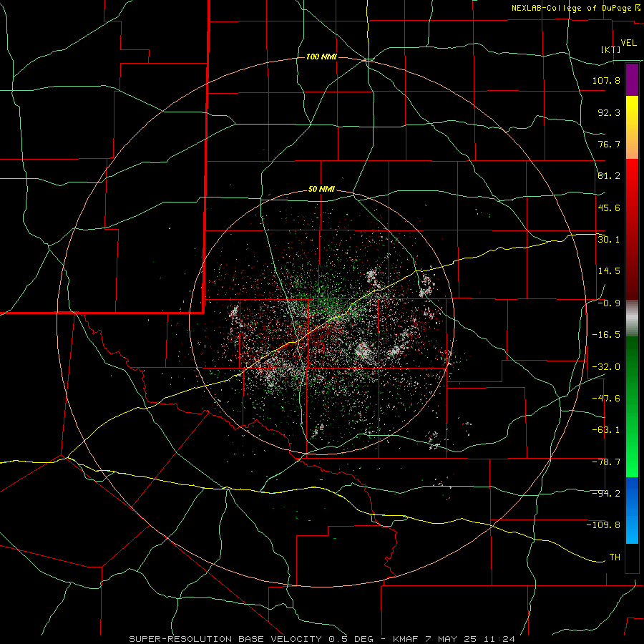Click the [KT] units label
Viewport: 644px width, 644px height.
611,49
